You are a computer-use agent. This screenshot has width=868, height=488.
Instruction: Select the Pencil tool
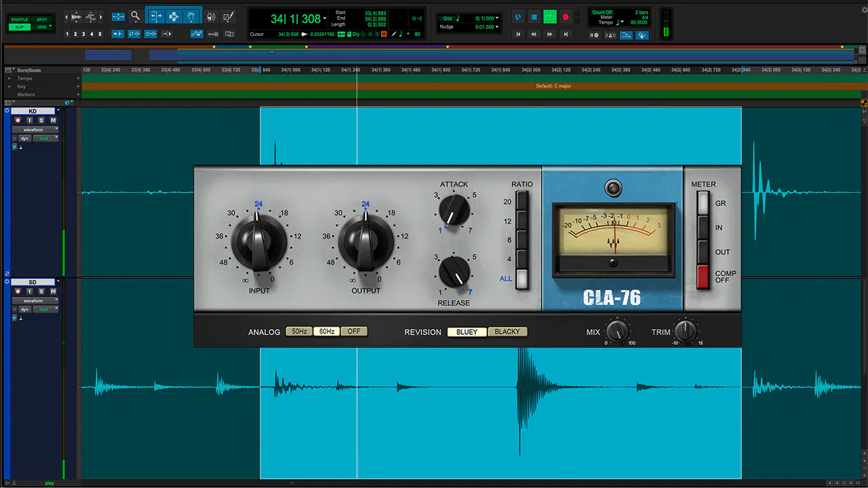[229, 16]
